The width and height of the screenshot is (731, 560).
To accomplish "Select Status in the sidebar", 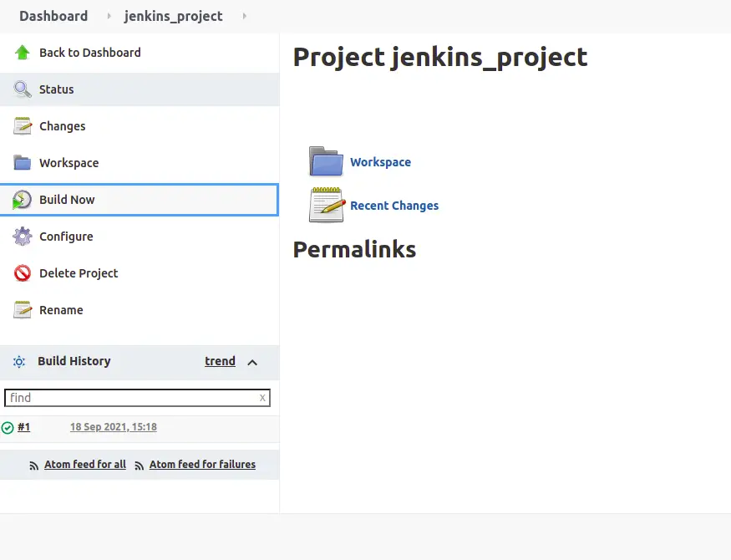I will pos(140,89).
